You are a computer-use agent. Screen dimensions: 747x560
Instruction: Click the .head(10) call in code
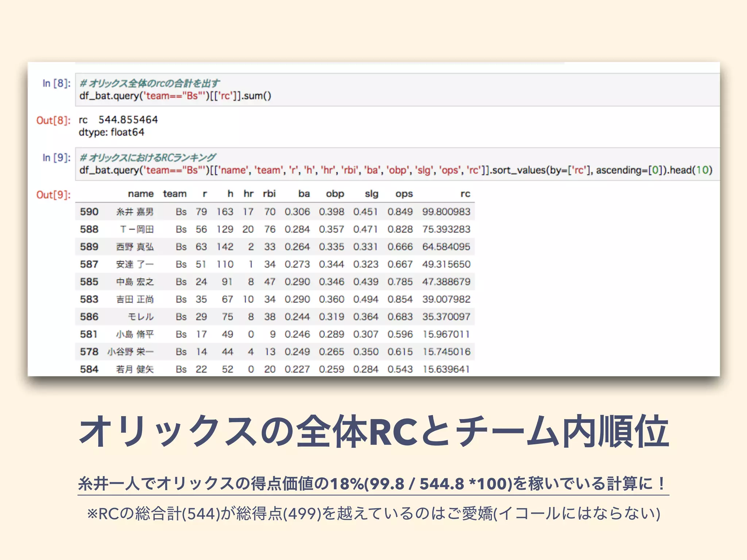click(689, 170)
